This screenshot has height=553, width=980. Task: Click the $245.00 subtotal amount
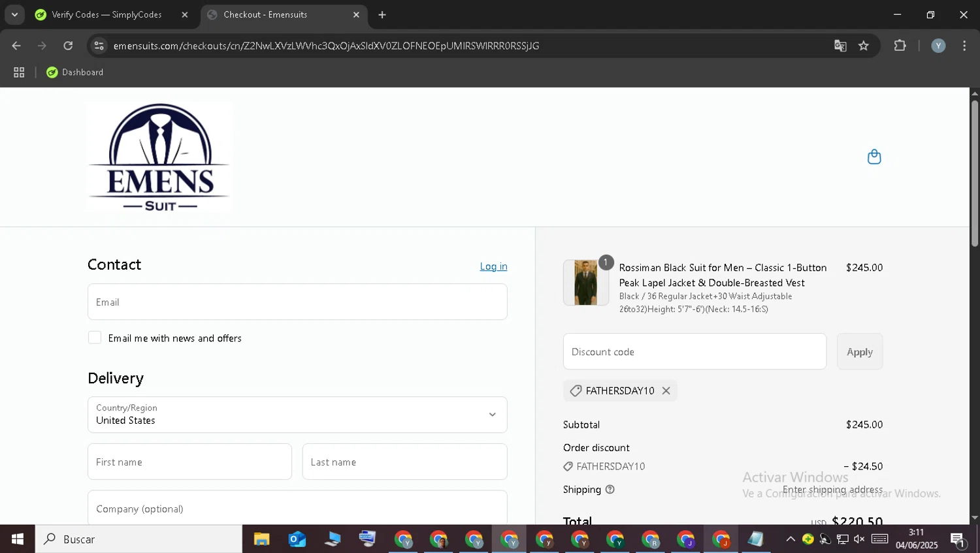(864, 424)
